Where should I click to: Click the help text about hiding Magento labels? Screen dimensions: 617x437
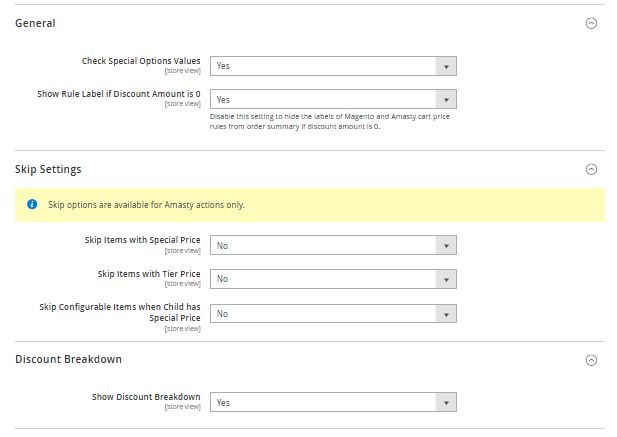pyautogui.click(x=330, y=122)
